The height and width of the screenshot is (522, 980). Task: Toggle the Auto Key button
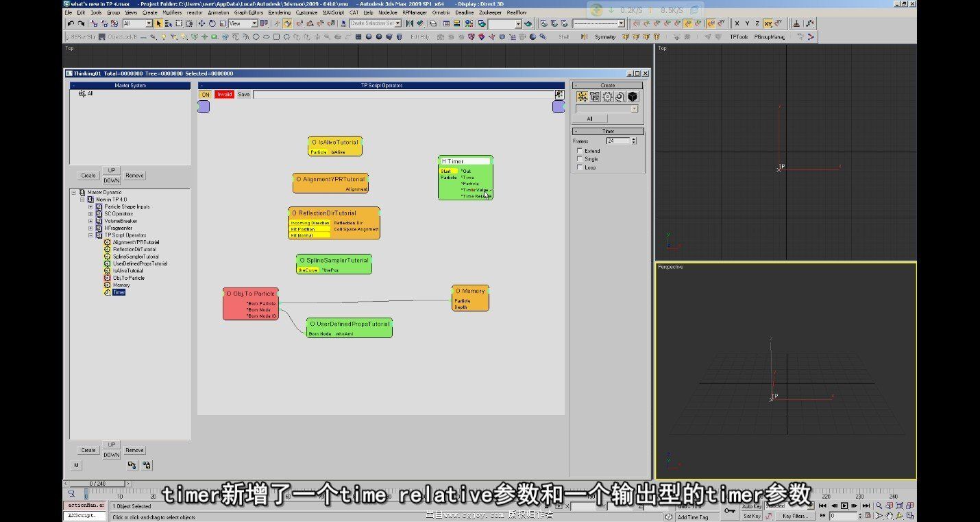coord(751,506)
